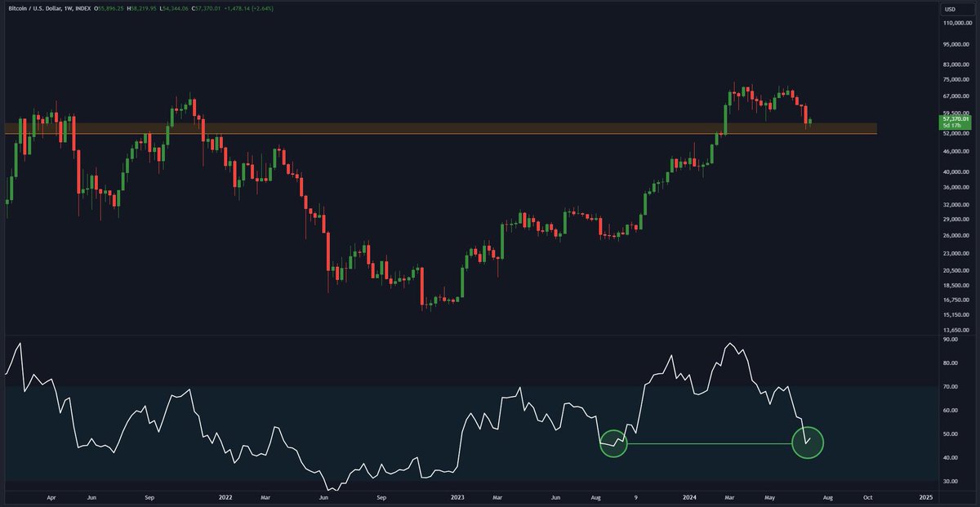The width and height of the screenshot is (980, 507).
Task: Click the Aug label right of May on the time axis
Action: click(826, 496)
